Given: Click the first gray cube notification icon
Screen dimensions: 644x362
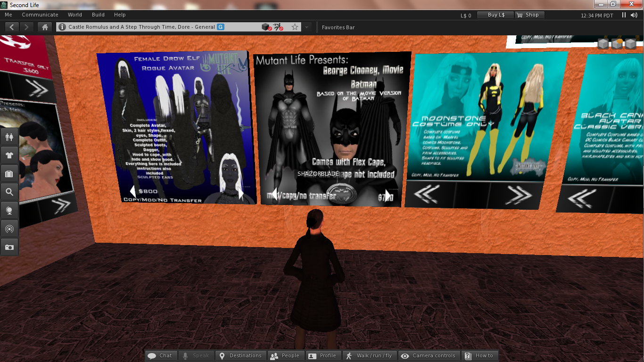Looking at the screenshot, I should 603,44.
